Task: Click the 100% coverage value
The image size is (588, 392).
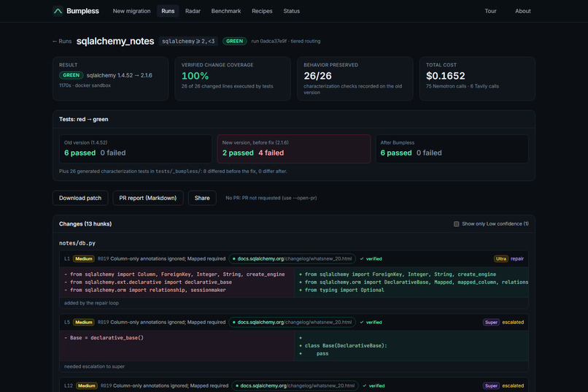Action: point(195,76)
